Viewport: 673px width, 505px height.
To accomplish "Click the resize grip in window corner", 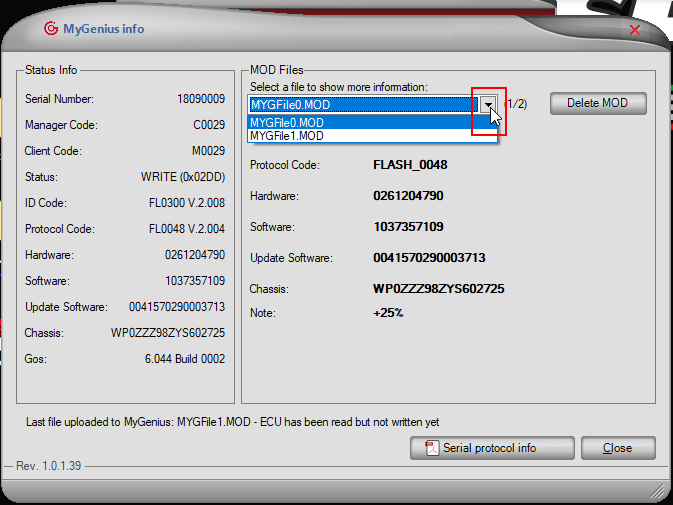I will point(656,490).
